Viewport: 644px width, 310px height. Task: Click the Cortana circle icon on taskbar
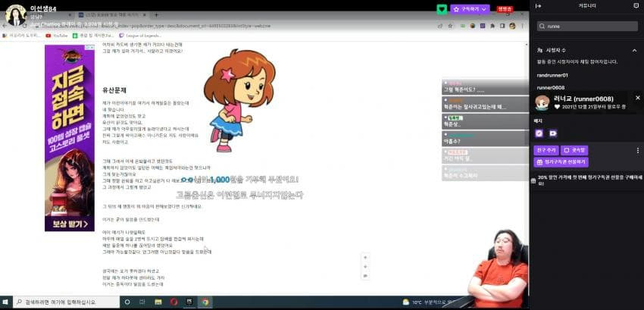pos(127,302)
